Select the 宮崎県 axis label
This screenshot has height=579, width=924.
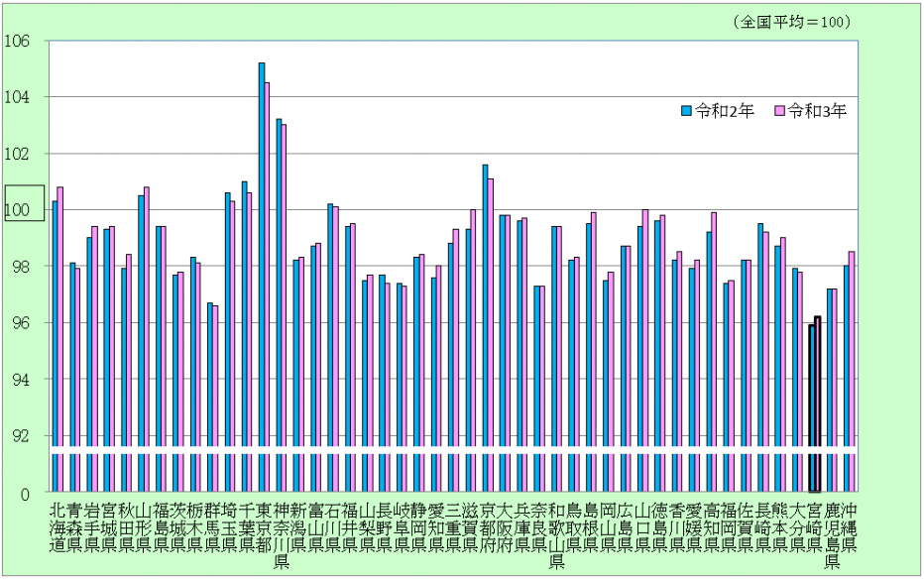click(814, 527)
